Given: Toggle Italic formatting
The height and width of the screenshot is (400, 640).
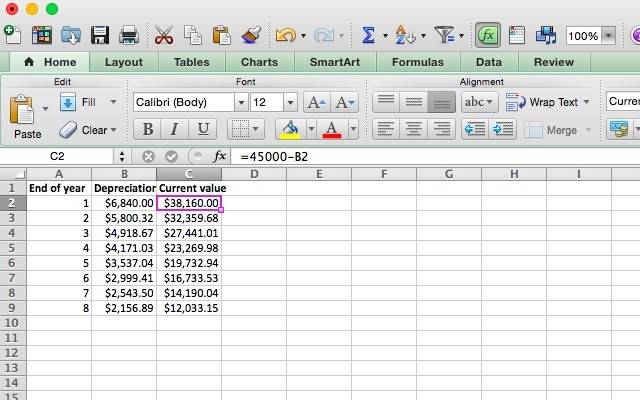Looking at the screenshot, I should click(x=175, y=130).
